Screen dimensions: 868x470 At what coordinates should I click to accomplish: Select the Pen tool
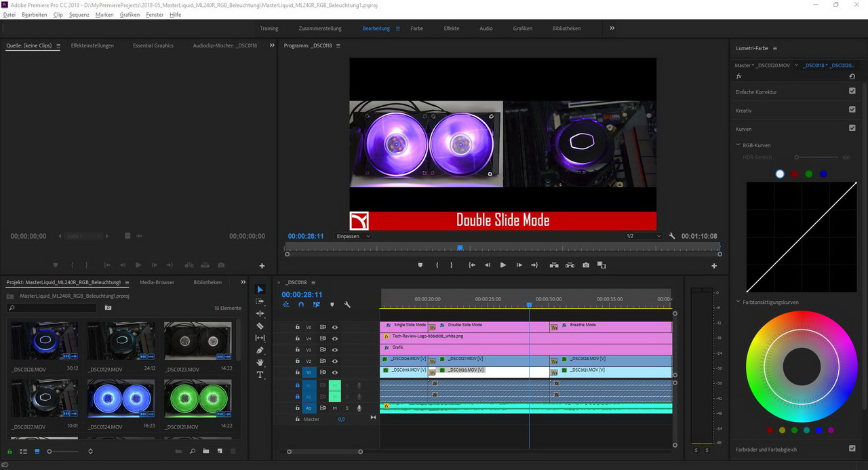click(x=260, y=351)
